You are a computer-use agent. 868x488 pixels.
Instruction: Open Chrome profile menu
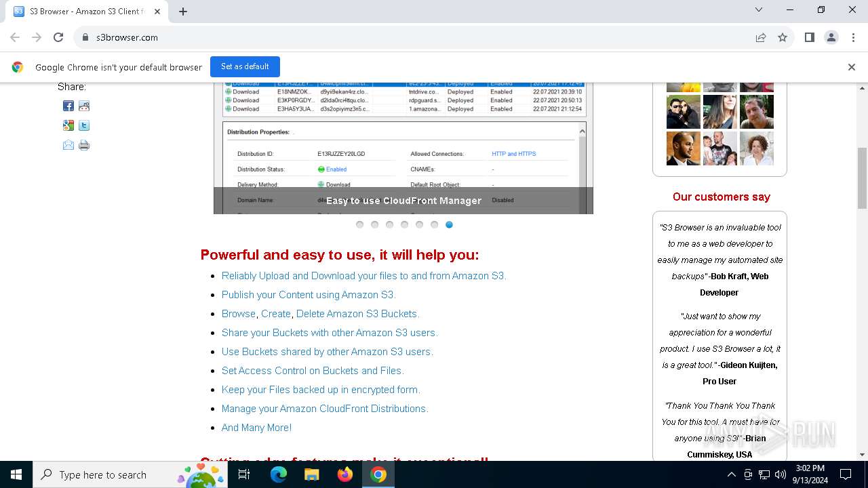(x=831, y=37)
